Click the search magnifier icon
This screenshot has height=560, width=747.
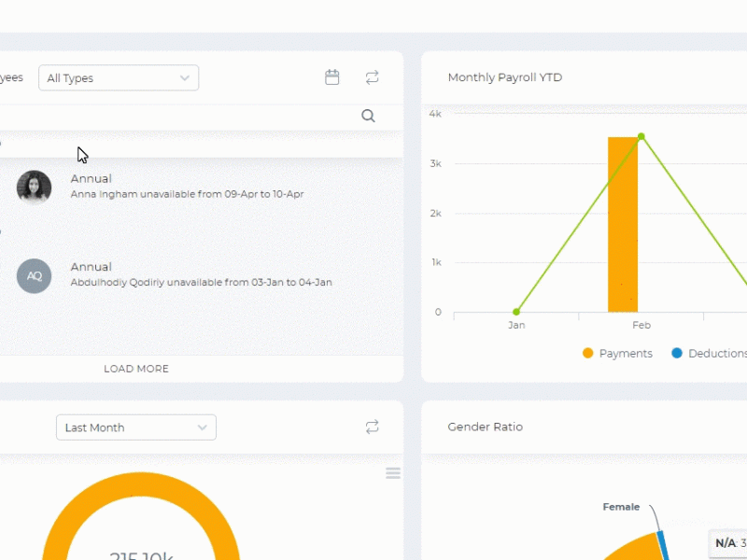coord(368,116)
